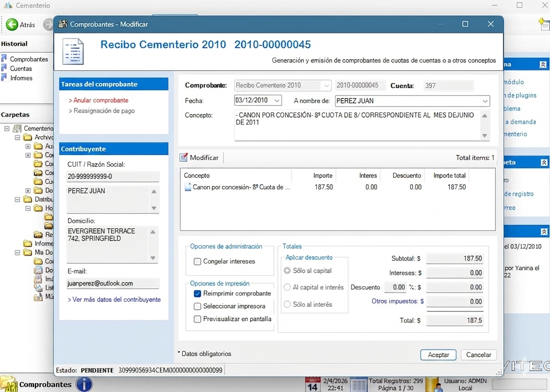550x392 pixels.
Task: Click the Cancelar button
Action: point(479,355)
